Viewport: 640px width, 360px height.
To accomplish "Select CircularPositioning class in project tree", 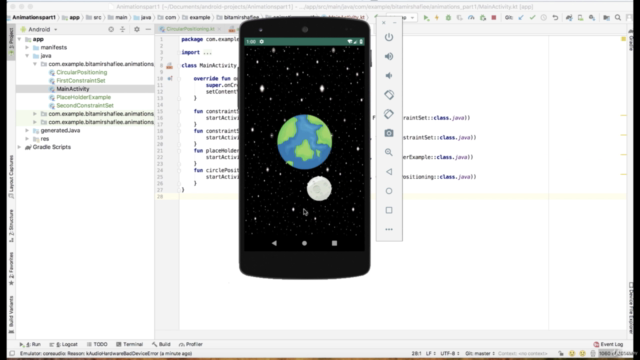I will pos(82,72).
